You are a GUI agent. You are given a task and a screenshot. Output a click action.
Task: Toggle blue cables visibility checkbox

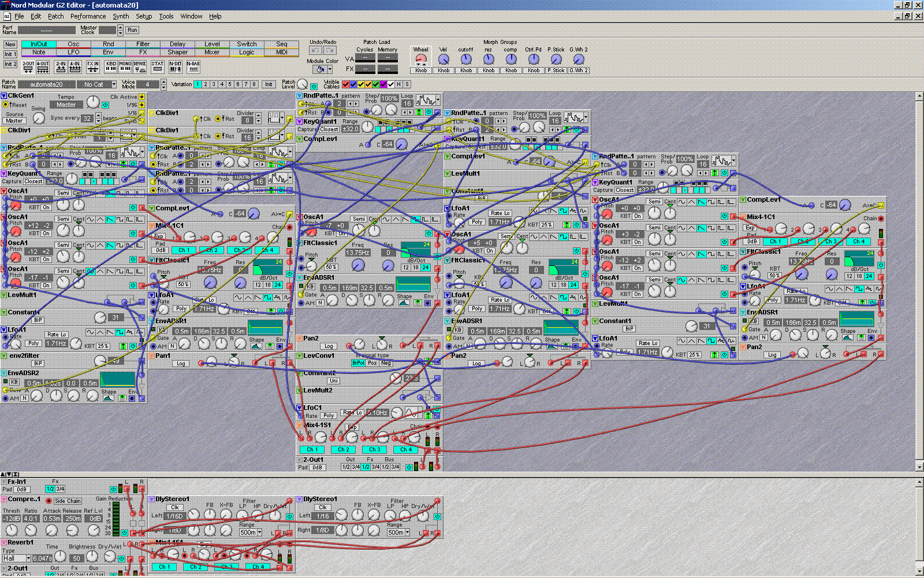pos(353,84)
